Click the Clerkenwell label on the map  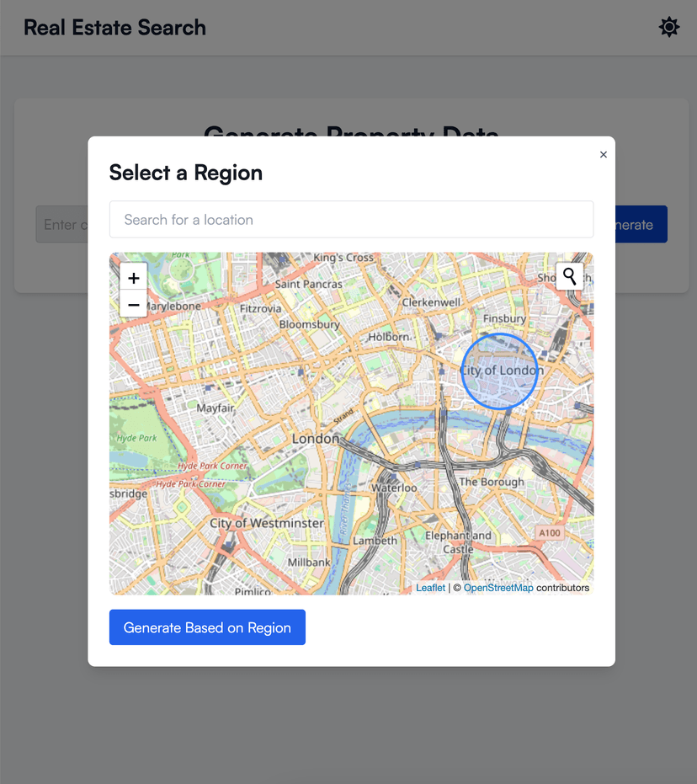tap(431, 302)
